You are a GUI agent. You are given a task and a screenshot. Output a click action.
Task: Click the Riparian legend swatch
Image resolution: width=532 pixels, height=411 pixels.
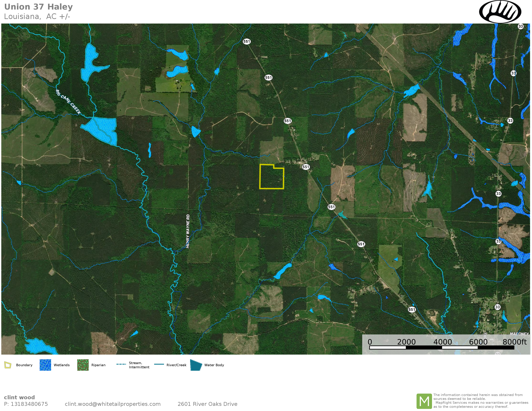tap(83, 365)
